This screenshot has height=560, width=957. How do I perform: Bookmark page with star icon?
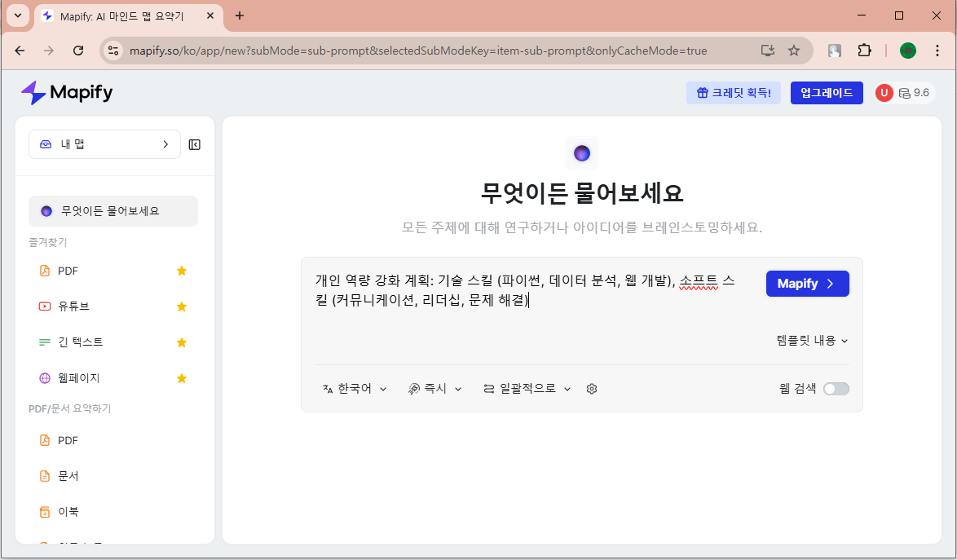coord(793,51)
